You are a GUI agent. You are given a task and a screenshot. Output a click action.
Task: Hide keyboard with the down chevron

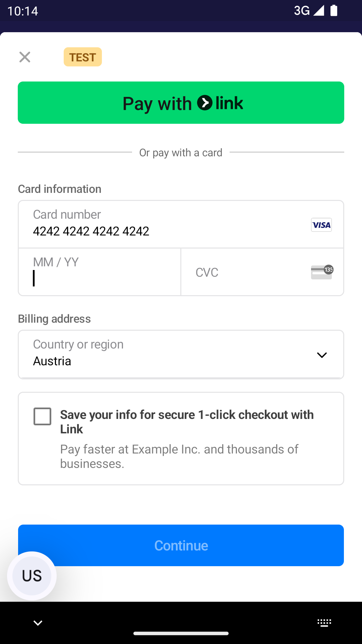coord(38,623)
